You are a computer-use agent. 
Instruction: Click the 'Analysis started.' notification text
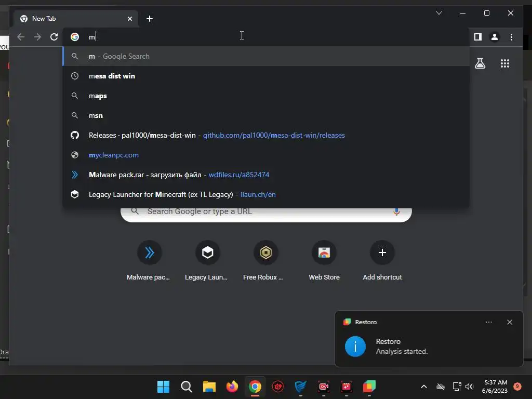coord(402,352)
